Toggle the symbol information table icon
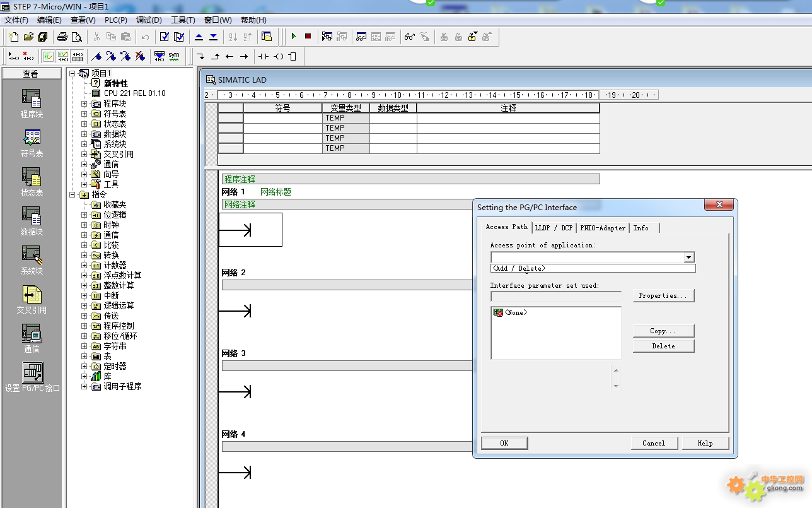812x508 pixels. click(78, 56)
